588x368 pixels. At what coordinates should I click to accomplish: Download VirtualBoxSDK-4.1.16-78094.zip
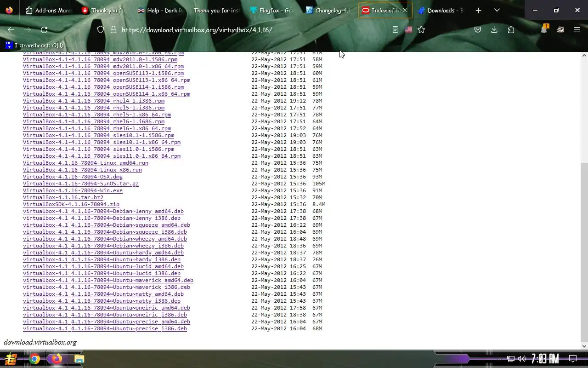tap(71, 204)
